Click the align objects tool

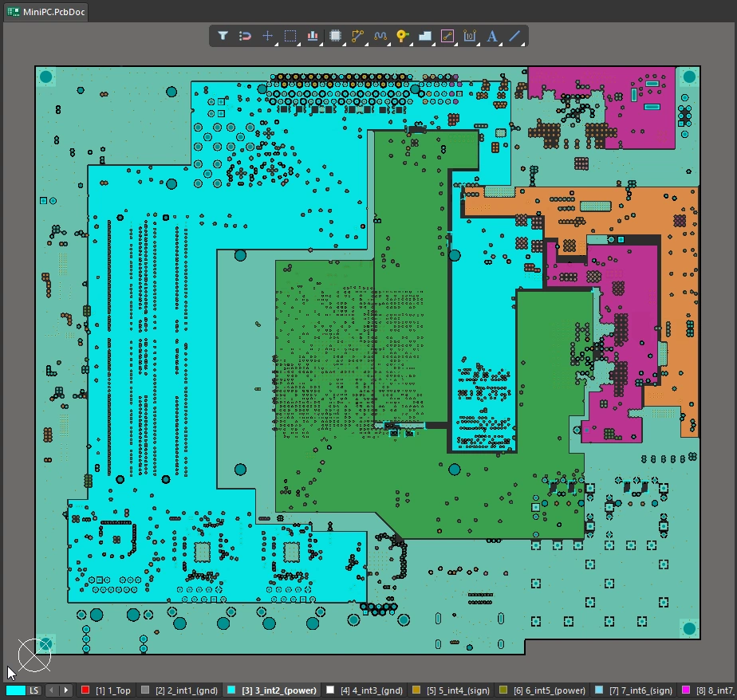pos(313,36)
